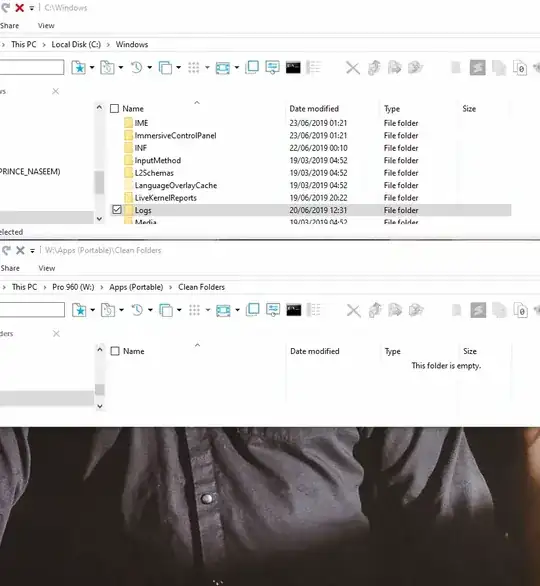The width and height of the screenshot is (540, 586).
Task: Click Clean Folders breadcrumb segment
Action: point(201,287)
